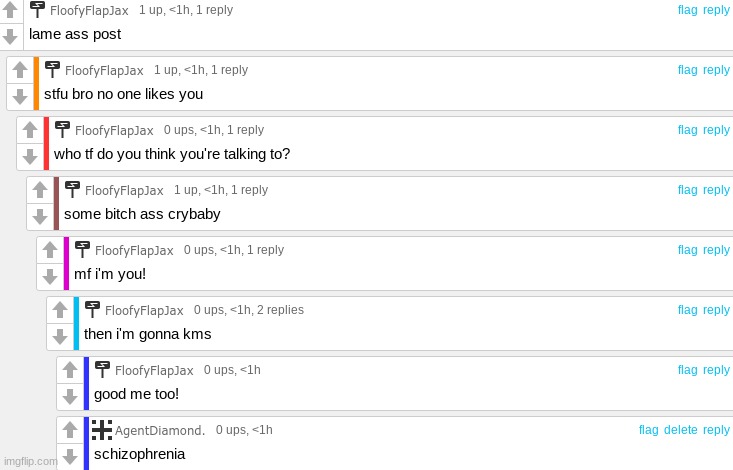Upvote the 'mf i'm you!' comment
This screenshot has width=733, height=470.
50,250
